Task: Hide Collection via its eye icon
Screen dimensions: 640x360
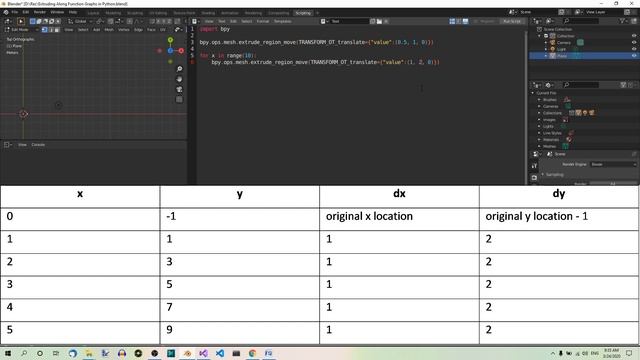Action: point(634,36)
